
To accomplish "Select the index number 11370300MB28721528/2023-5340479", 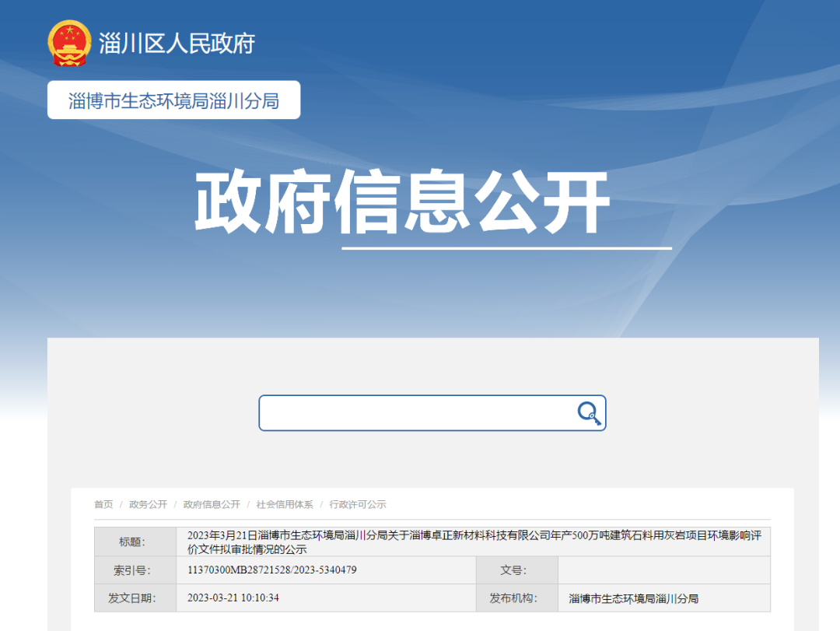I will pyautogui.click(x=271, y=570).
